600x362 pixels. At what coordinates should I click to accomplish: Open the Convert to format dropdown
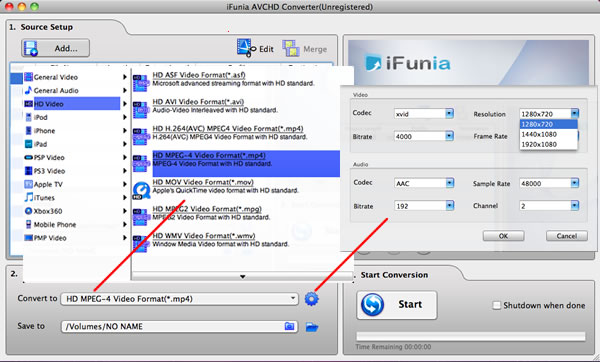click(179, 299)
